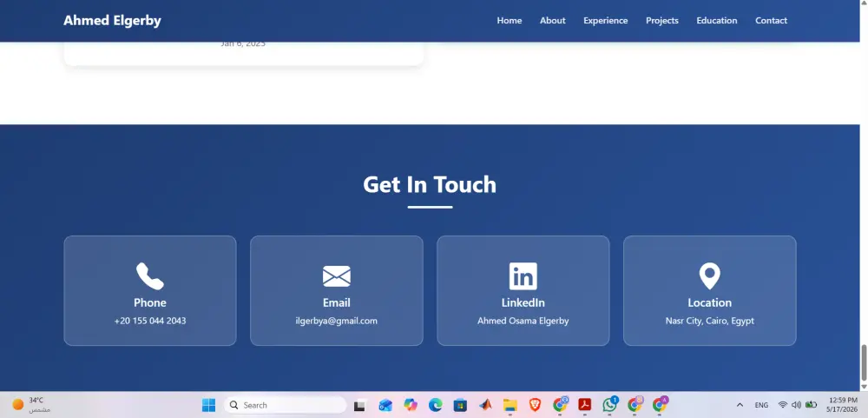This screenshot has height=418, width=868.
Task: Click the Phone card heading
Action: pyautogui.click(x=150, y=302)
